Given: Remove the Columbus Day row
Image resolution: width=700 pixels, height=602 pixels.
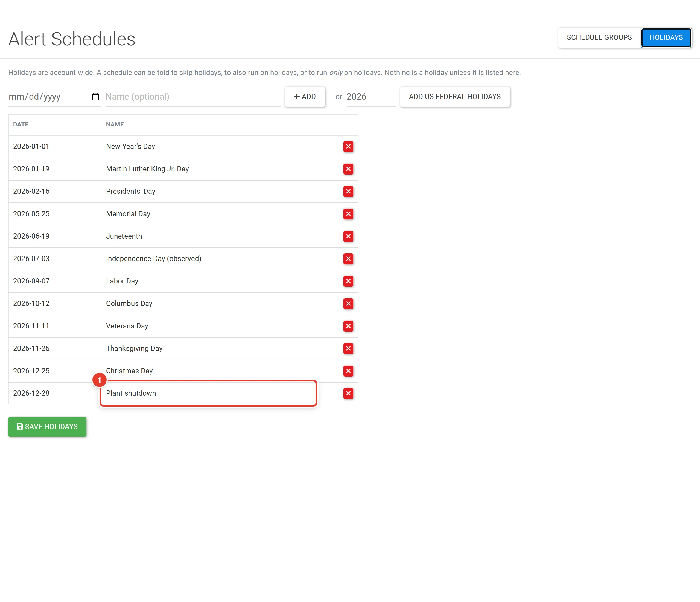Looking at the screenshot, I should tap(348, 303).
